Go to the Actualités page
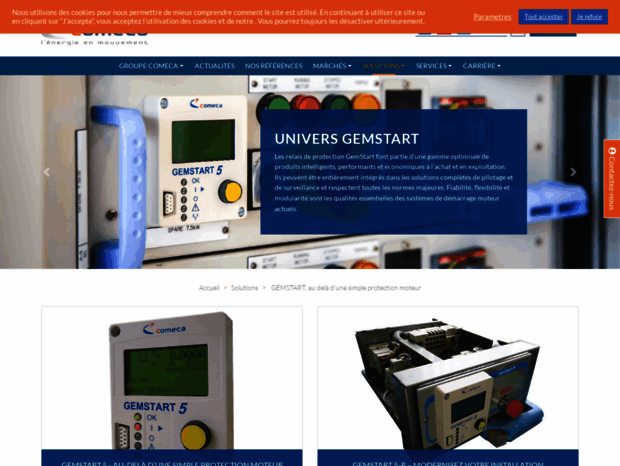 click(214, 66)
